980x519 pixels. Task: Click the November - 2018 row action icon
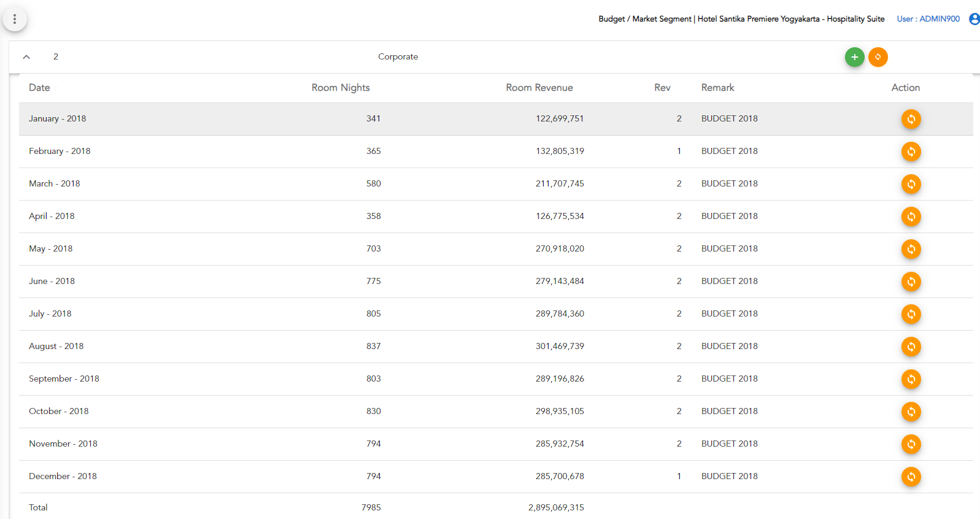[x=911, y=444]
